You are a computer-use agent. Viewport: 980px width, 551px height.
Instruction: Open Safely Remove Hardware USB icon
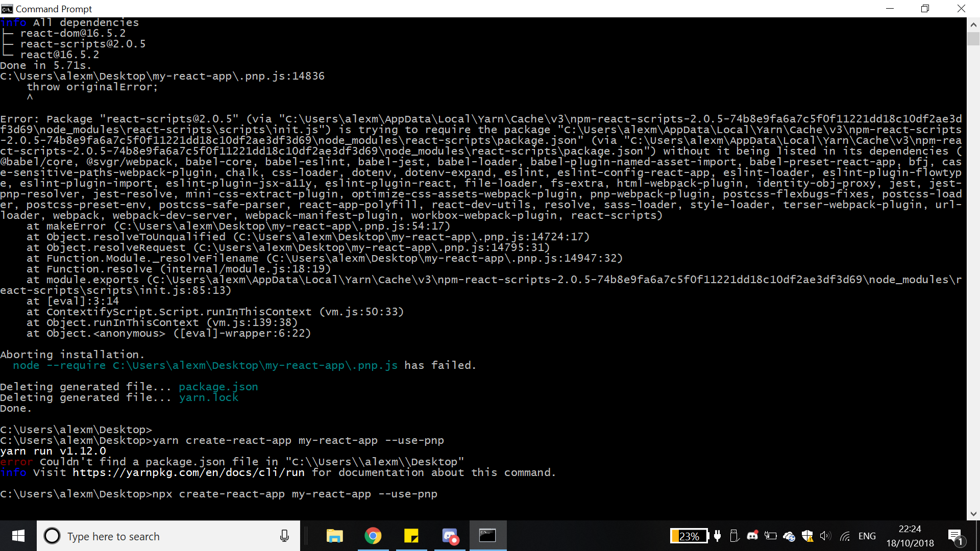click(x=734, y=536)
